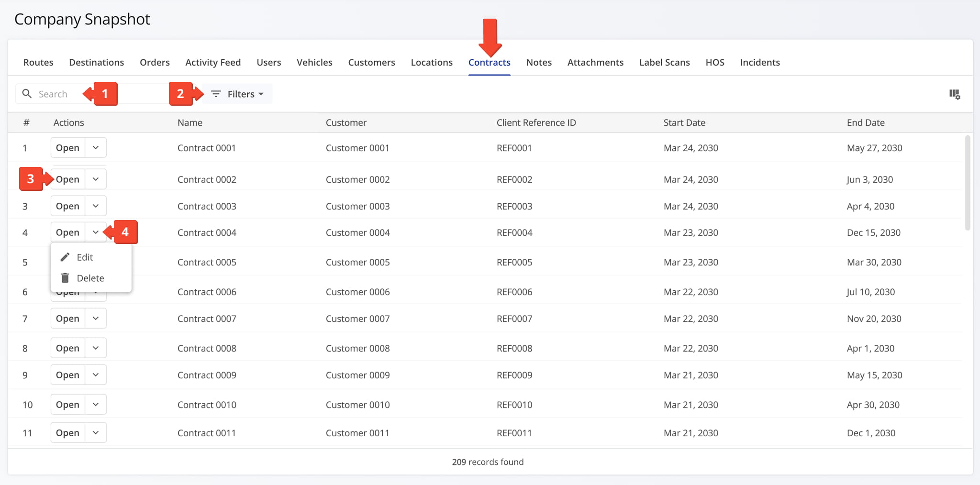Expand actions dropdown for Contract 0002
980x485 pixels.
pyautogui.click(x=96, y=179)
